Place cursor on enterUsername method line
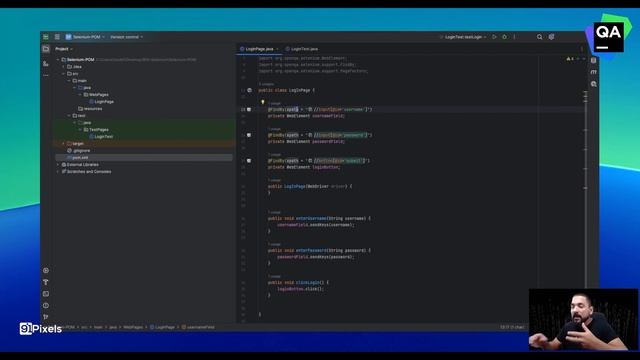 point(319,218)
